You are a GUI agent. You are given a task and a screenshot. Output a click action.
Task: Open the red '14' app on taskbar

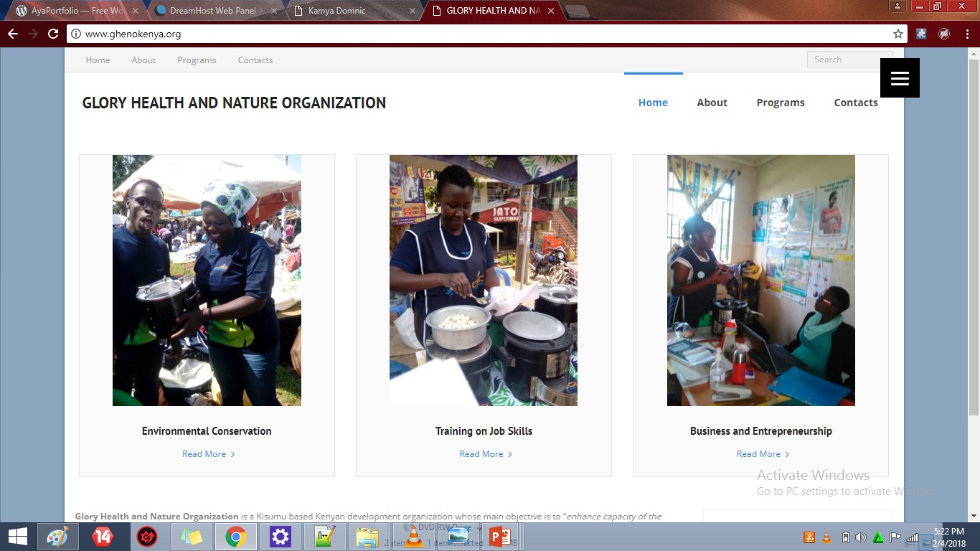pos(103,537)
